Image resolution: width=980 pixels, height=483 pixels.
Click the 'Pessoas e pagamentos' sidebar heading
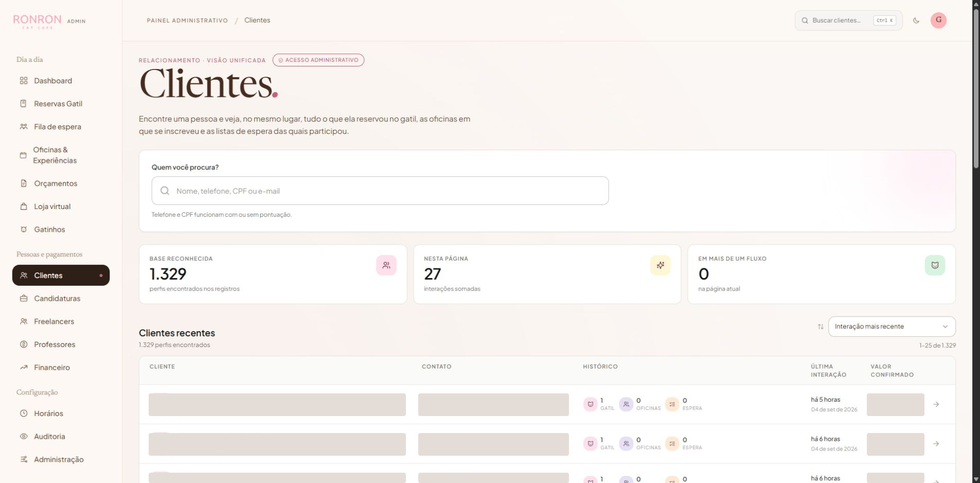[x=49, y=254]
